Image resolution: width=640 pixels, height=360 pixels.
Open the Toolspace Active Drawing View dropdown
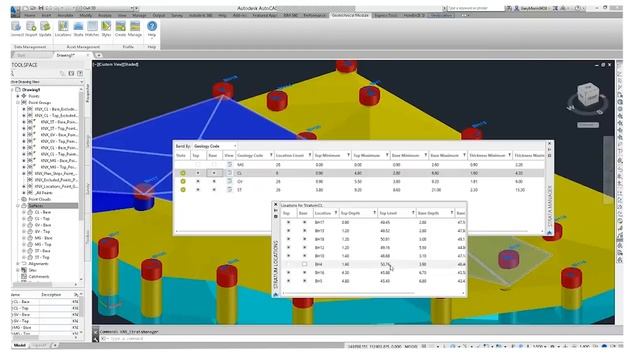[47, 82]
